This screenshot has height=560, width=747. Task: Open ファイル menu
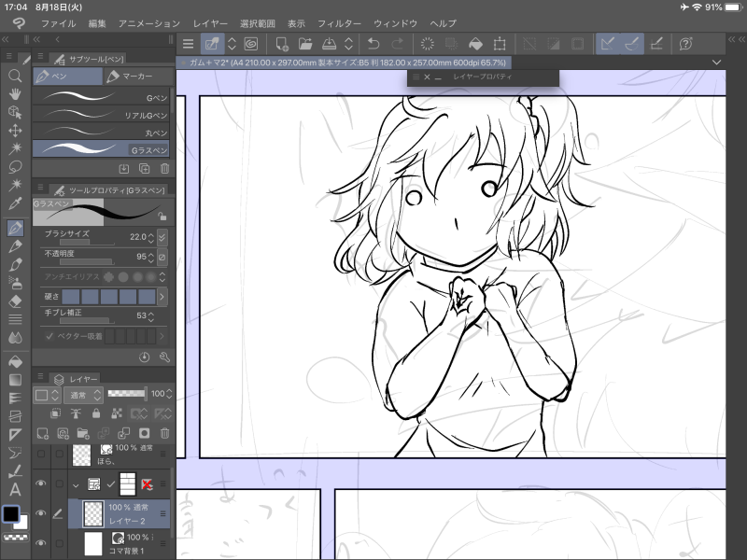58,23
